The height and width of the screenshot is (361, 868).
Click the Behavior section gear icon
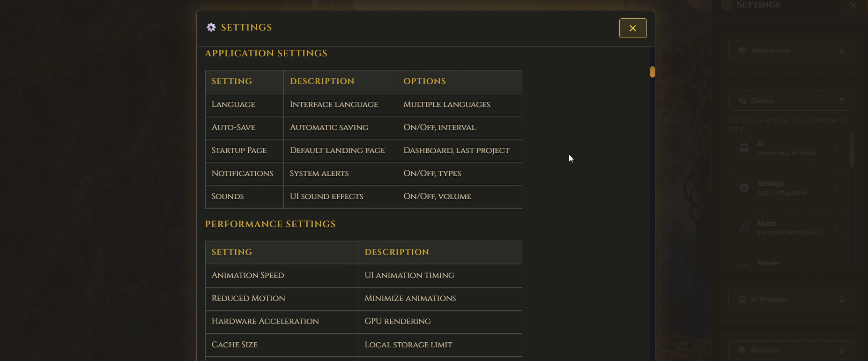[742, 350]
